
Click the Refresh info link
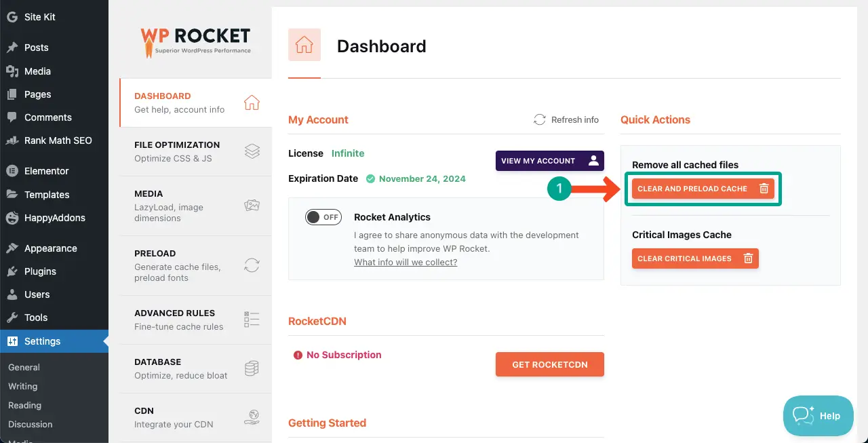coord(566,119)
